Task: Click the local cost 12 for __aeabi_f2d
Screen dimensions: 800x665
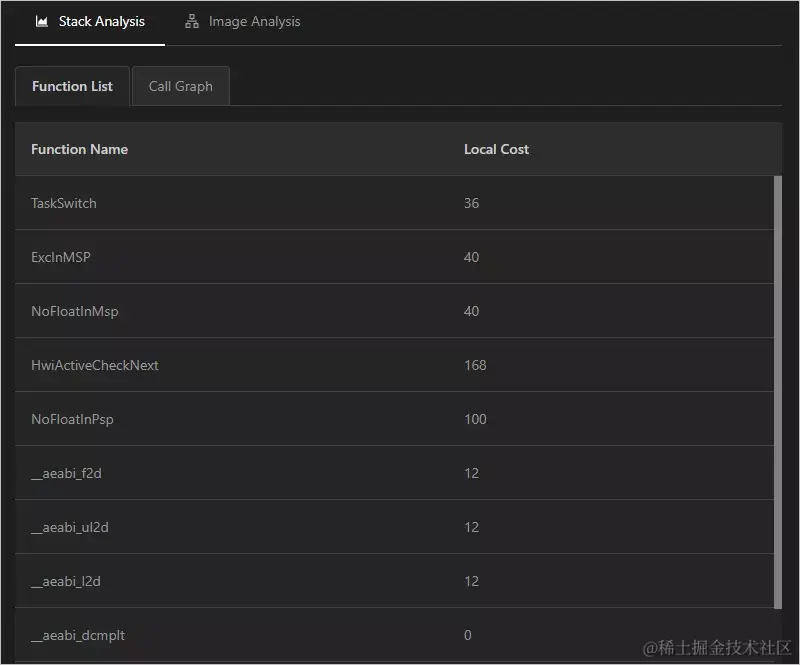Action: [x=471, y=474]
